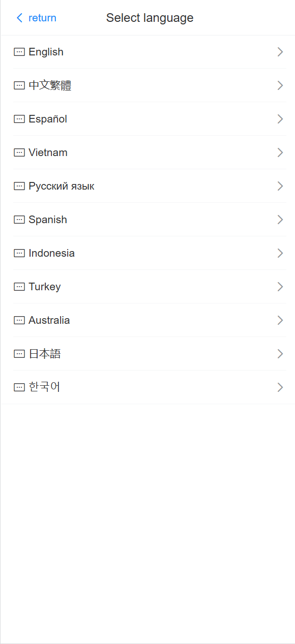This screenshot has height=644, width=295.
Task: Open the chevron on the Australia row
Action: click(280, 320)
